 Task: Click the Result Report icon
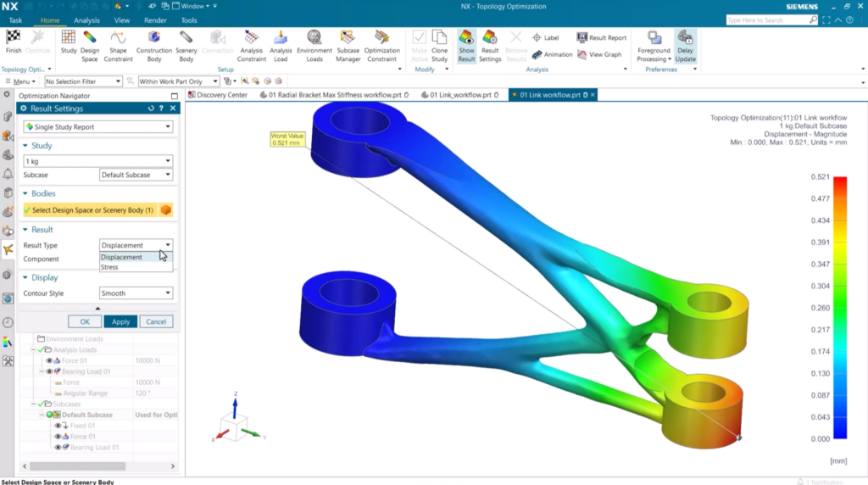point(602,38)
